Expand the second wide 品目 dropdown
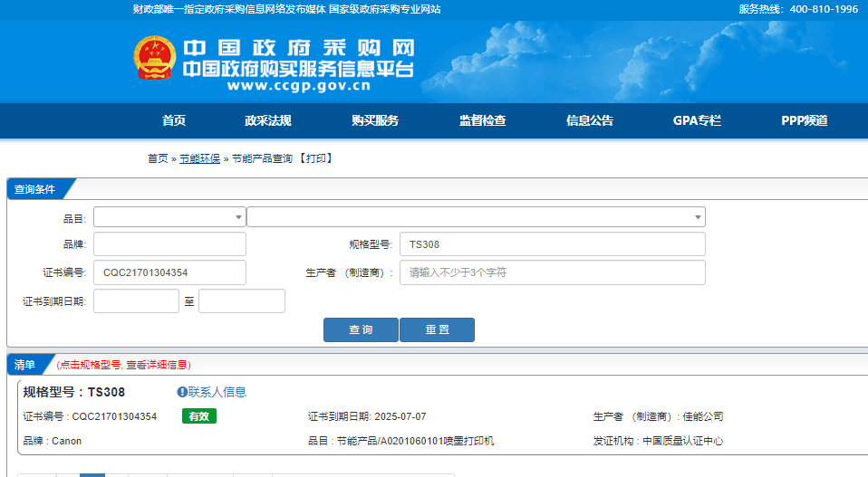868x477 pixels. (476, 217)
